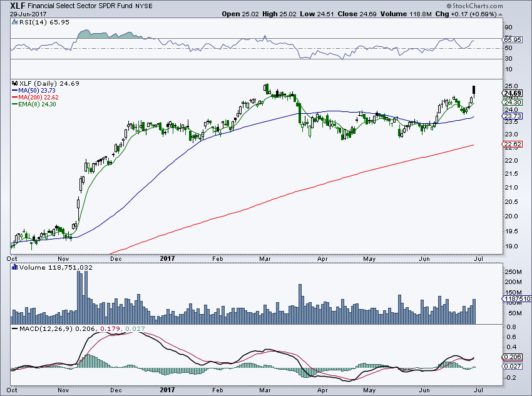Click the red MA(200) legend dash
This screenshot has height=396, width=532.
tap(14, 98)
